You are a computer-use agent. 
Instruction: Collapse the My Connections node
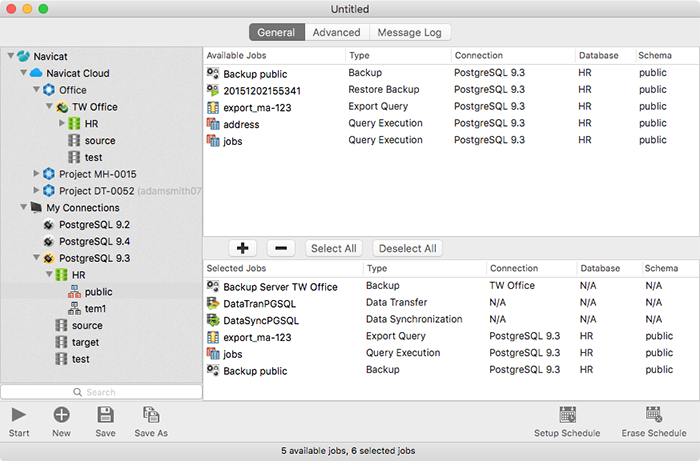(x=24, y=207)
